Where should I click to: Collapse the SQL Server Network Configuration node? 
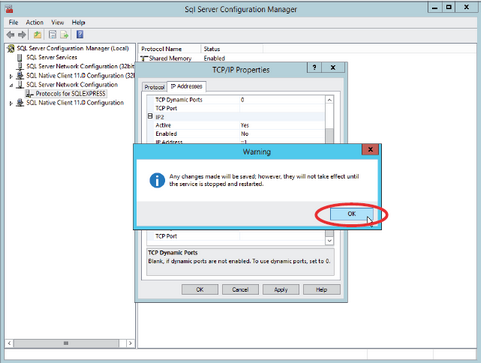pos(11,85)
